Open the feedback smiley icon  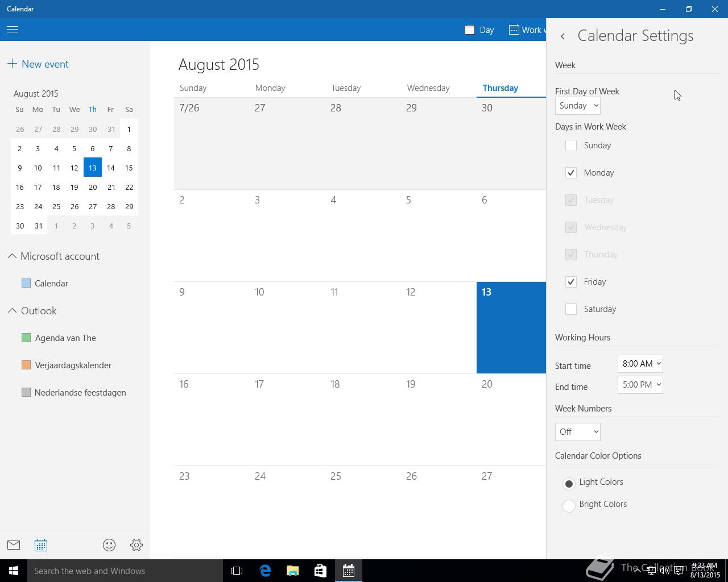[109, 545]
